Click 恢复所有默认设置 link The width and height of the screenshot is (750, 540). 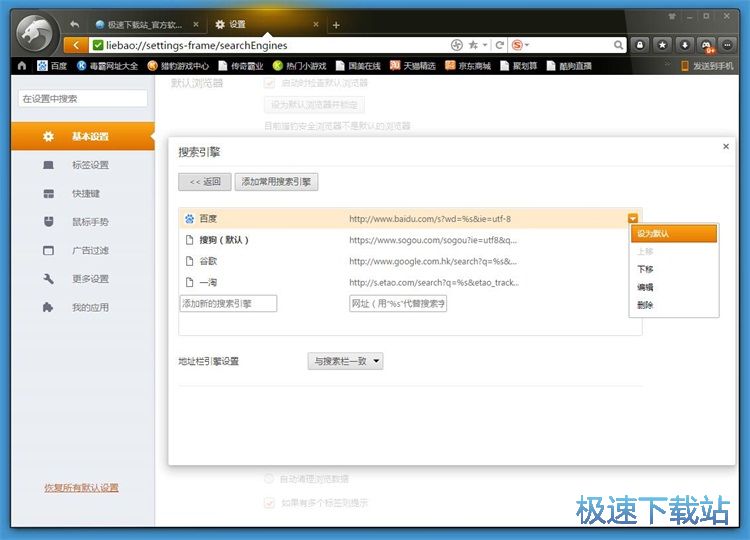[x=81, y=488]
